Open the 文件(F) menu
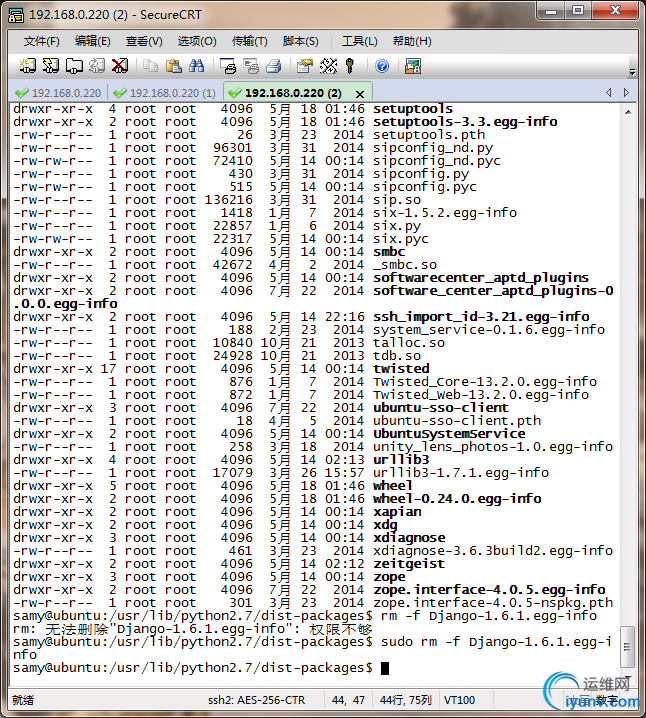Image resolution: width=646 pixels, height=718 pixels. coord(41,41)
